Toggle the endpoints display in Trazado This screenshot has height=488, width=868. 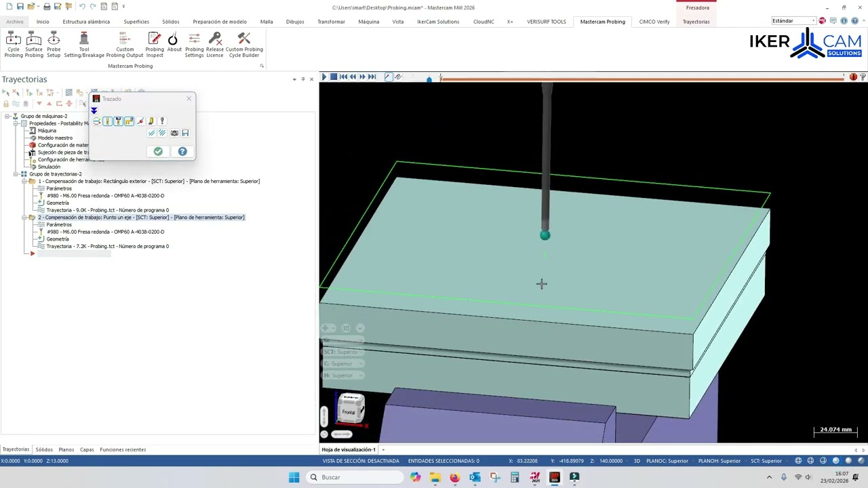[x=140, y=121]
